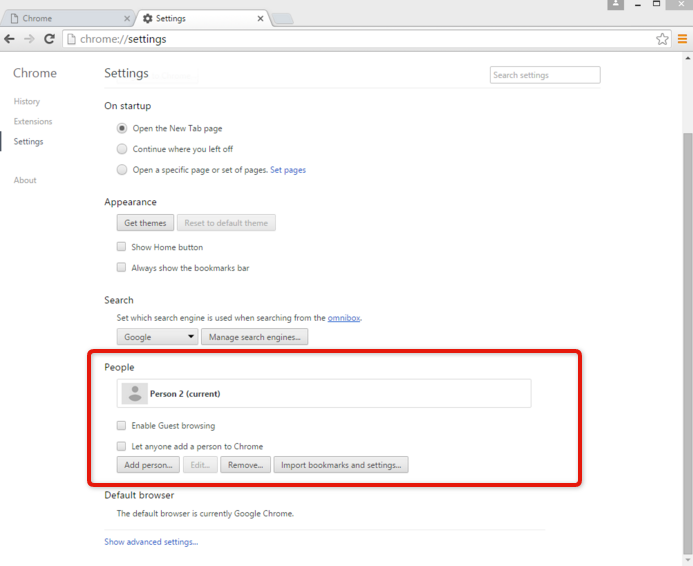693x566 pixels.
Task: Open History in the sidebar
Action: 27,101
